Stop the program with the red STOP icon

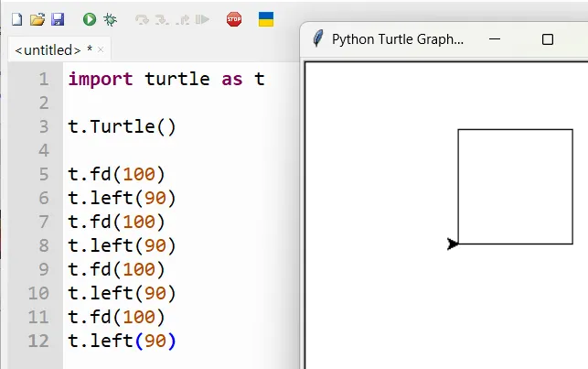pos(234,19)
